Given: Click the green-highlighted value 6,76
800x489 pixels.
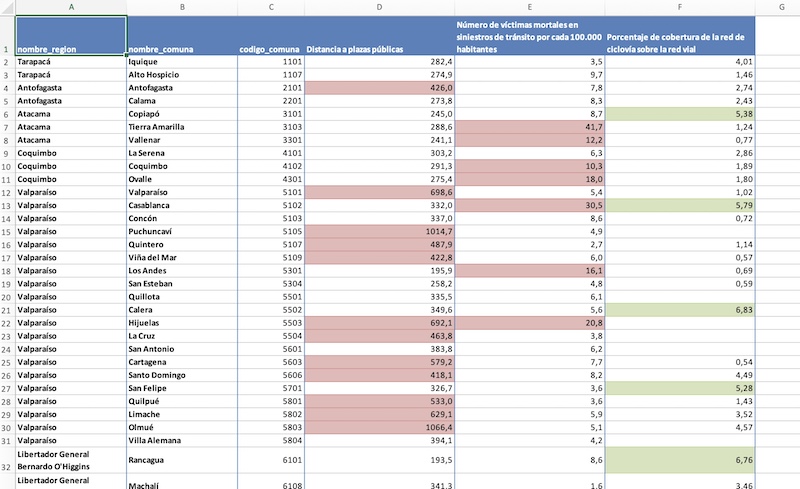Looking at the screenshot, I should click(680, 460).
